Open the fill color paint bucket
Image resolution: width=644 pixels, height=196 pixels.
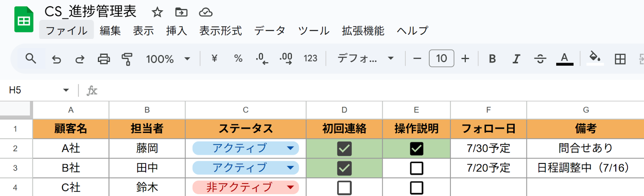[595, 58]
